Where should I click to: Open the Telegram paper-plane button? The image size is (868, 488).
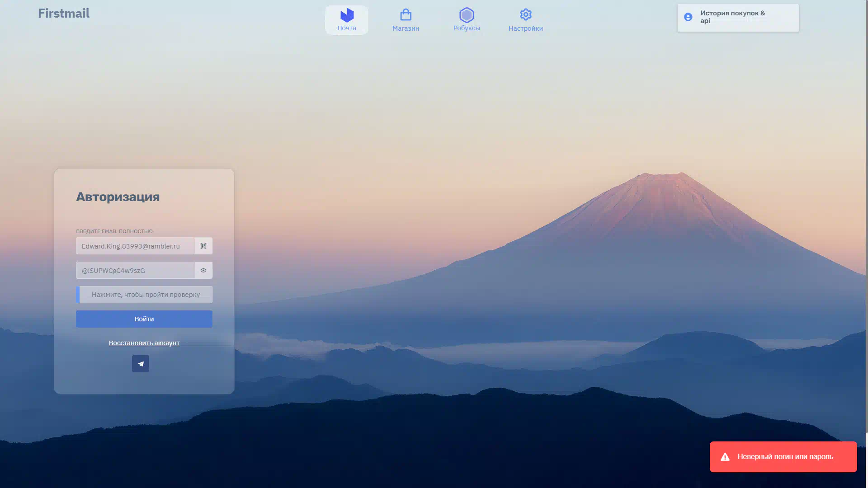point(141,364)
